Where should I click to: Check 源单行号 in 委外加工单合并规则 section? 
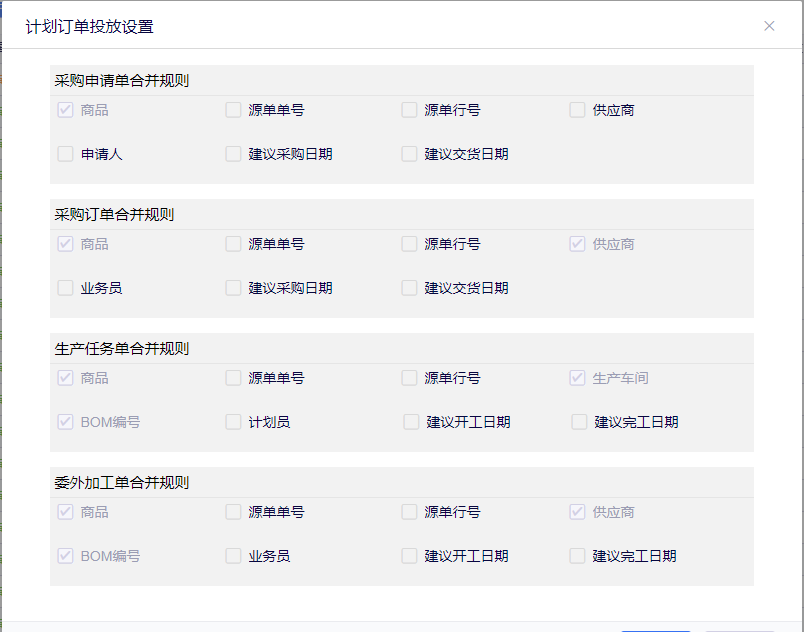click(409, 512)
